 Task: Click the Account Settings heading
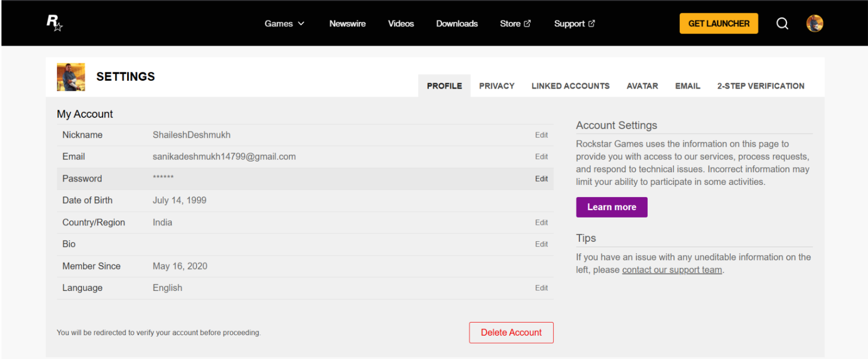616,125
